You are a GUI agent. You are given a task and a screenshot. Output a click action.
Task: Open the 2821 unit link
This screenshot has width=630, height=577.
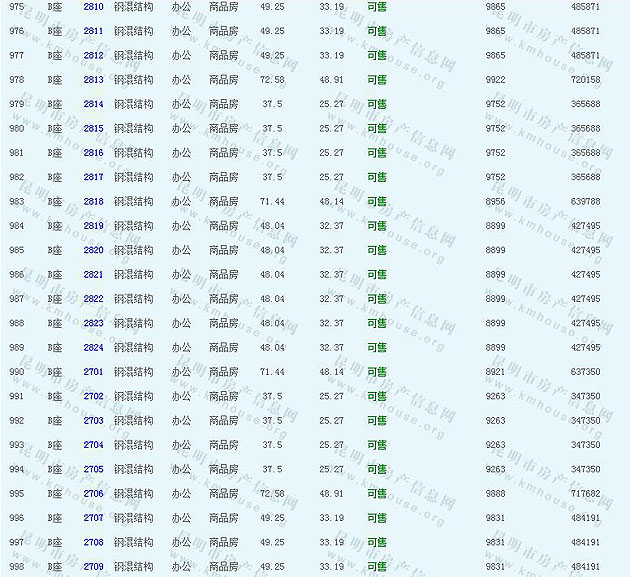click(93, 275)
